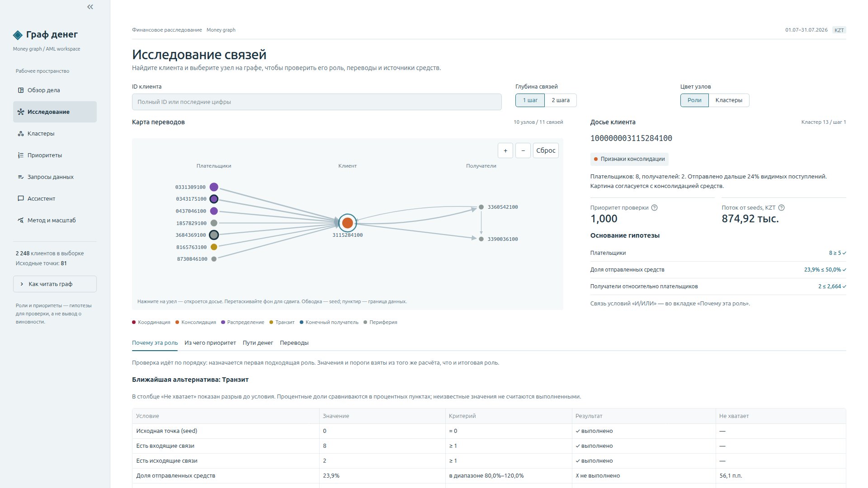Open Обзор дела in sidebar

point(55,90)
